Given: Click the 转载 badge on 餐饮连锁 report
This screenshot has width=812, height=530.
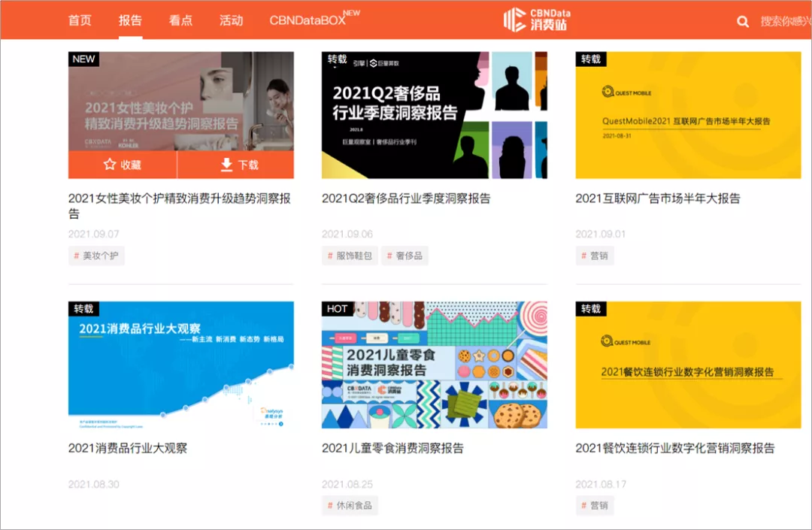Looking at the screenshot, I should click(591, 309).
